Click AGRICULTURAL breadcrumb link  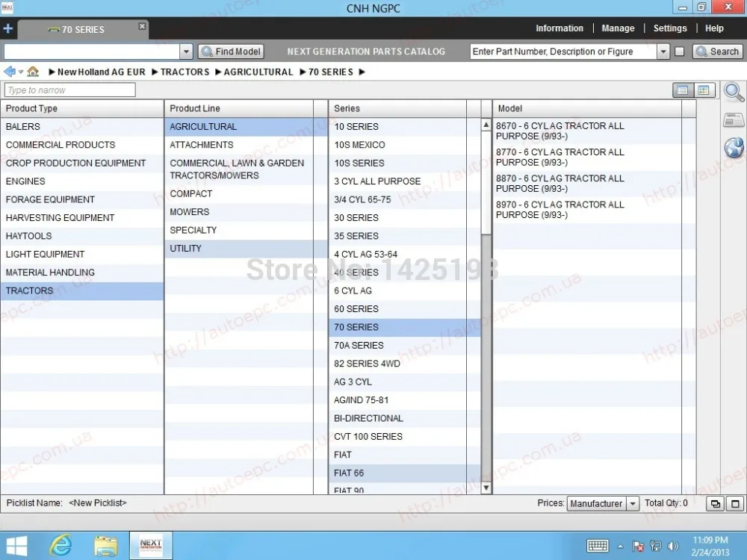[x=258, y=72]
